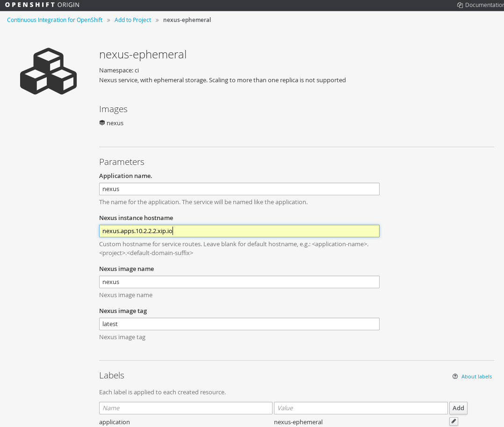Click the layers icon beside nexus image
Screen dimensions: 504x427
coord(102,123)
